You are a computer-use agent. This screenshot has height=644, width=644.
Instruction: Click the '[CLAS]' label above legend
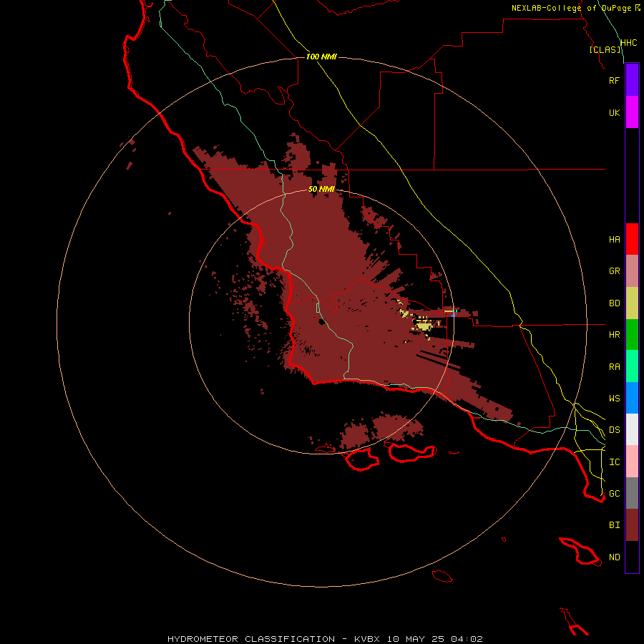pyautogui.click(x=605, y=49)
